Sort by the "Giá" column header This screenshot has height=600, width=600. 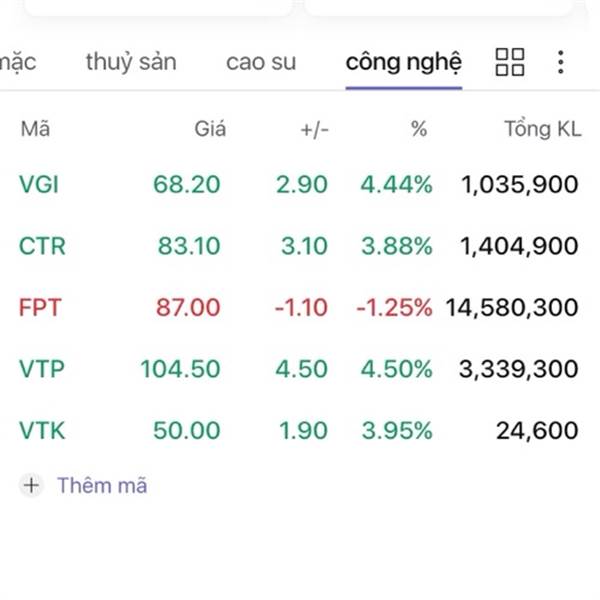[x=210, y=129]
